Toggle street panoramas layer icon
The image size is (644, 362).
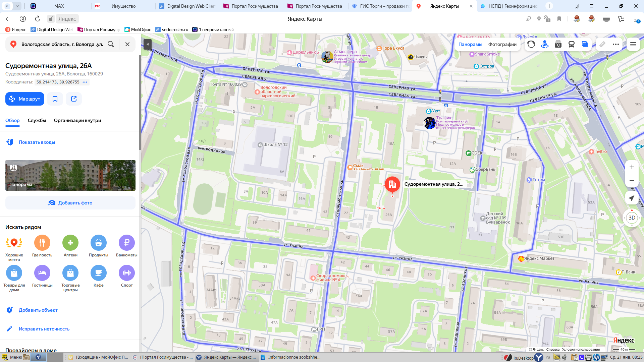[544, 44]
